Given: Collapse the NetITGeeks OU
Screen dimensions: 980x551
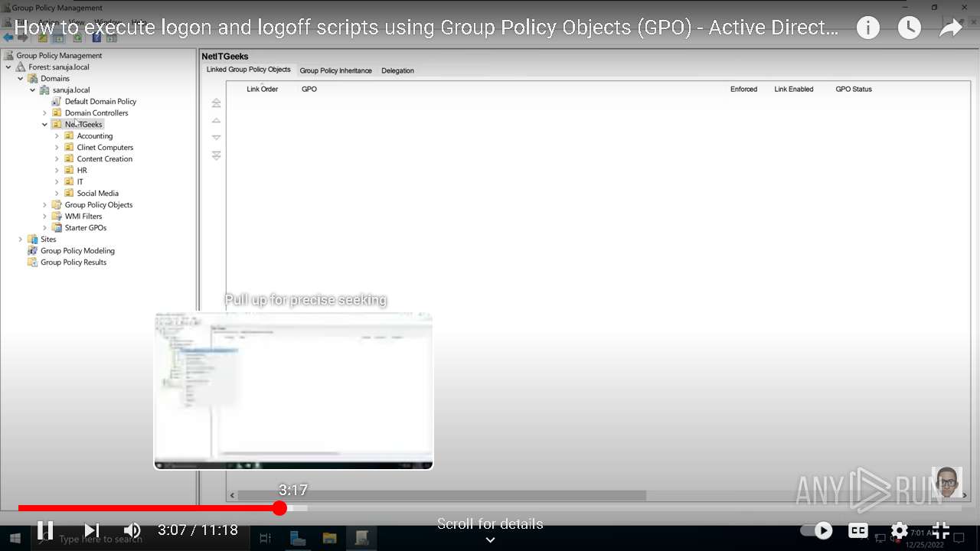Looking at the screenshot, I should tap(45, 125).
